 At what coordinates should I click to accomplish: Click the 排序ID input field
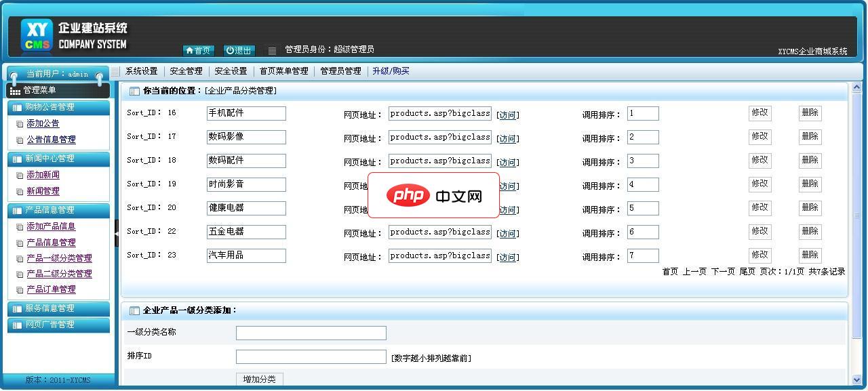pos(311,356)
